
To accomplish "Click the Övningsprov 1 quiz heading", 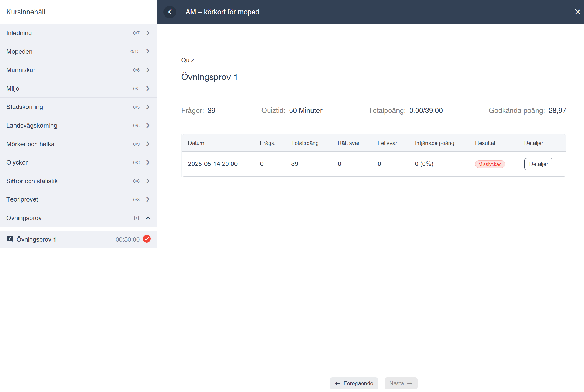I will 209,77.
